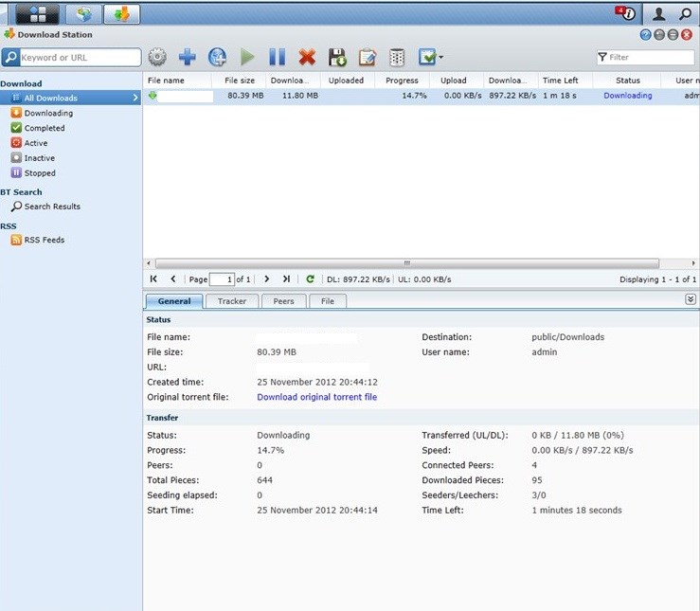Select the Download Station taskbar icon
This screenshot has height=611, width=700.
[122, 14]
